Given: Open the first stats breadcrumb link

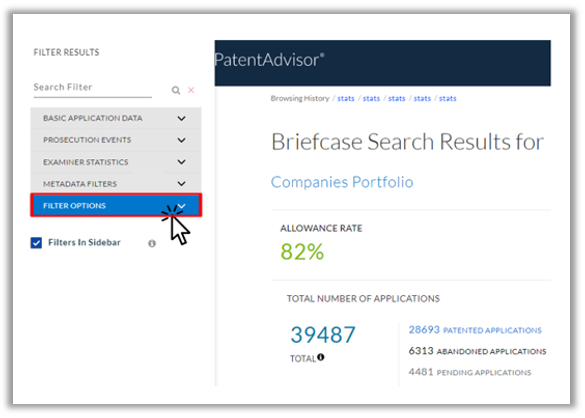Looking at the screenshot, I should tap(346, 98).
